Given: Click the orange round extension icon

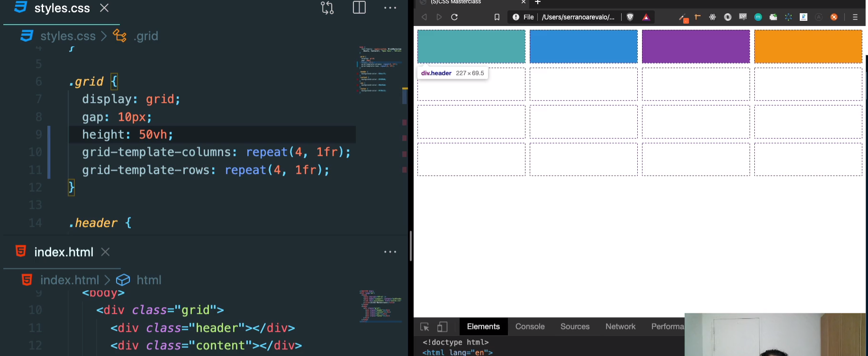Looking at the screenshot, I should [x=834, y=17].
